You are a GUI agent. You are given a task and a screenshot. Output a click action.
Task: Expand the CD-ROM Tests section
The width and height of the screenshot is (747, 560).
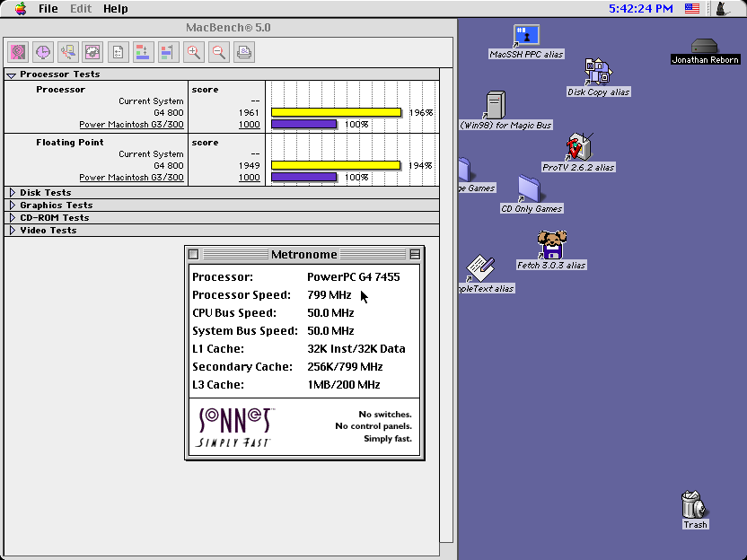(x=13, y=217)
